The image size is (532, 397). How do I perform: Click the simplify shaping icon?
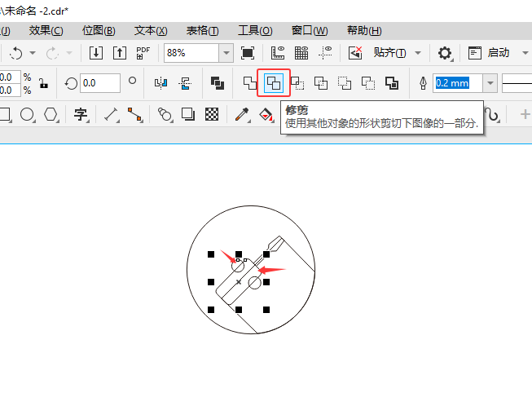pos(321,83)
